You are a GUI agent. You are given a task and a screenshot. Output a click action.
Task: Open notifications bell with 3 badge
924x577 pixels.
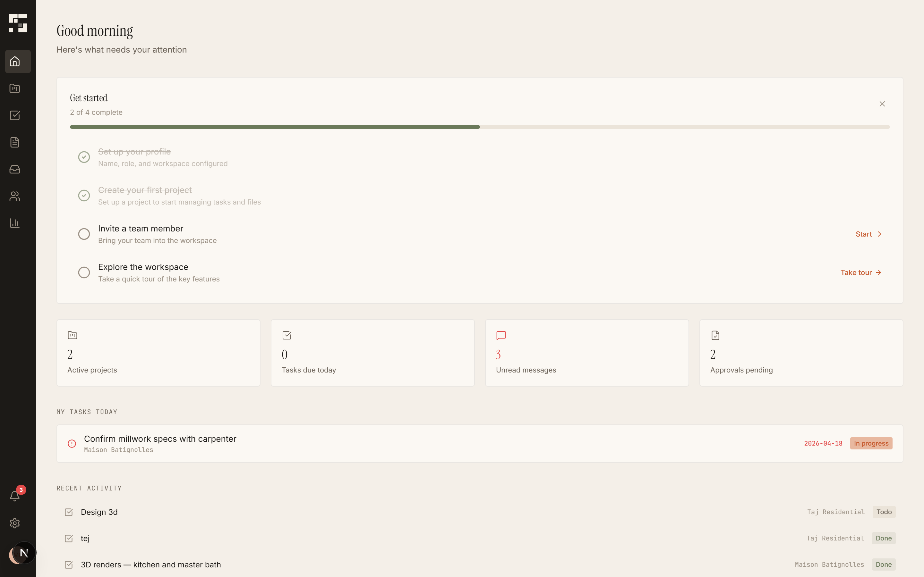click(15, 496)
